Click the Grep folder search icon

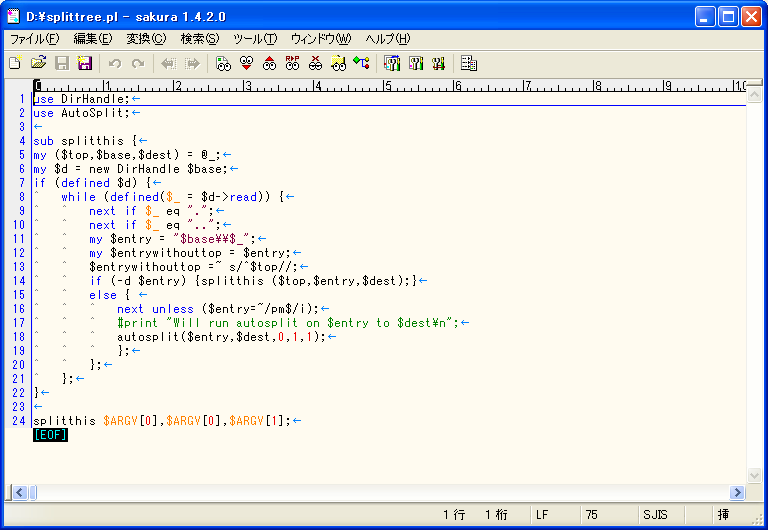[338, 63]
